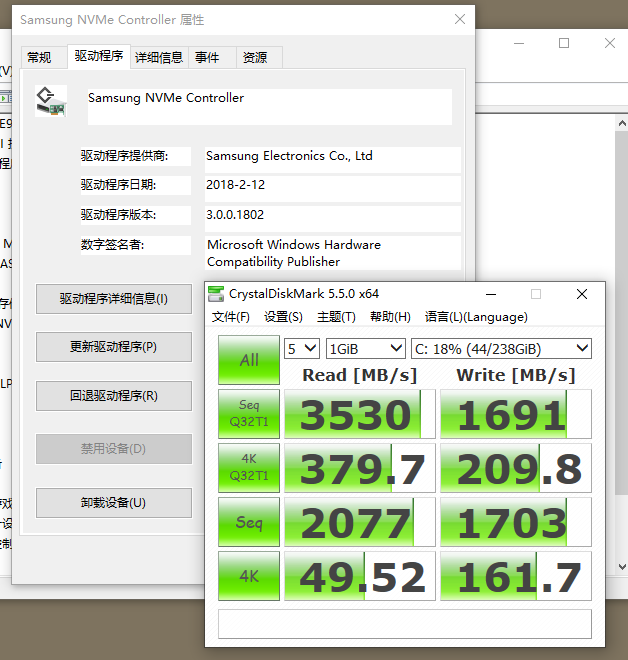Switch to the 详细信息 tab
Viewport: 628px width, 660px height.
coord(159,57)
